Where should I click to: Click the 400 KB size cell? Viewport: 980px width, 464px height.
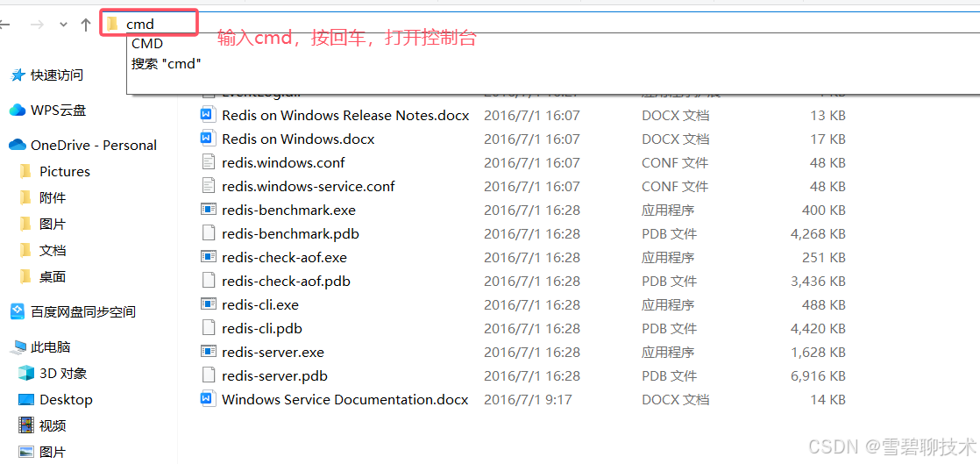(824, 211)
